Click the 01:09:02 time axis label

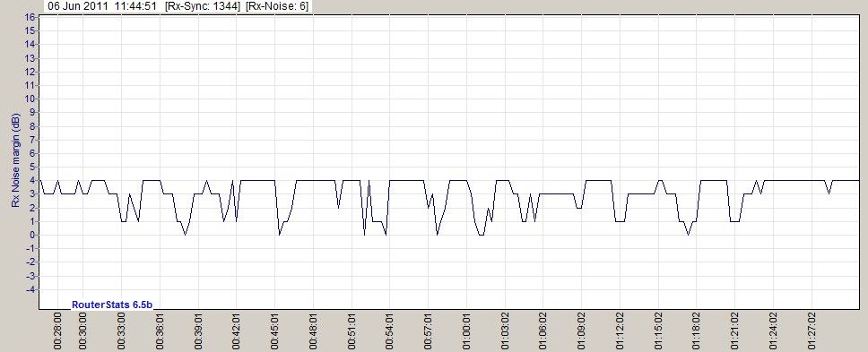coord(581,331)
